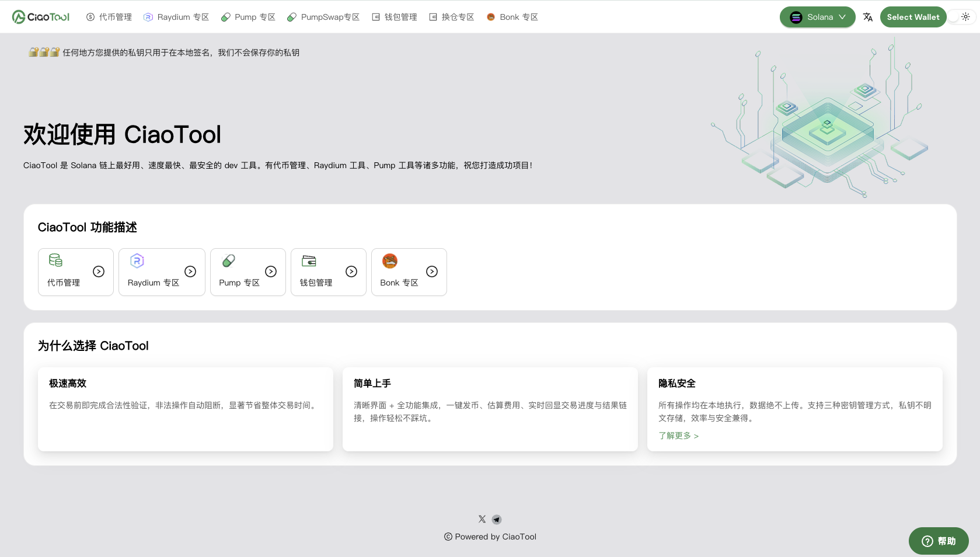Viewport: 980px width, 557px height.
Task: Click the 极速高效 card
Action: pos(186,409)
